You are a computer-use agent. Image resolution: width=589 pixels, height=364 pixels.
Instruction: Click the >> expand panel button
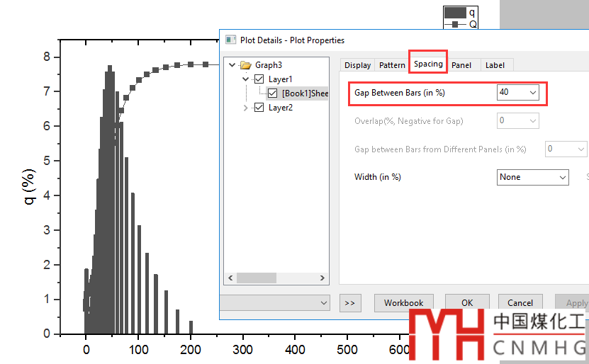[350, 303]
